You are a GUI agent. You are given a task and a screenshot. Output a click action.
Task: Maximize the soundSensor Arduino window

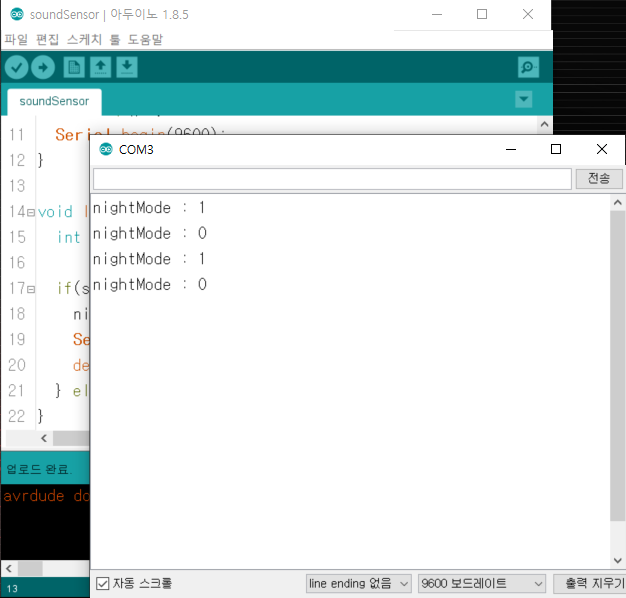tap(482, 14)
